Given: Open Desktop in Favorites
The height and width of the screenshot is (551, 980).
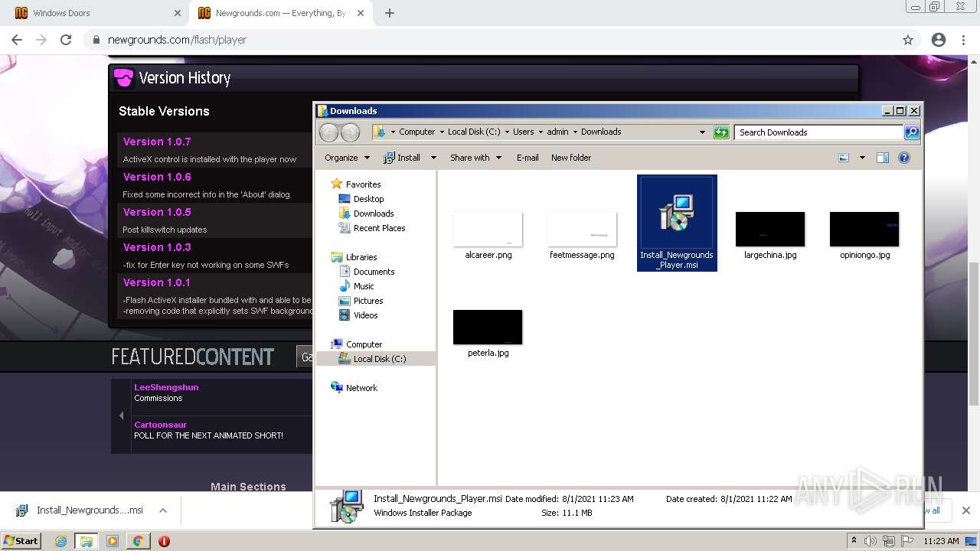Looking at the screenshot, I should 368,199.
